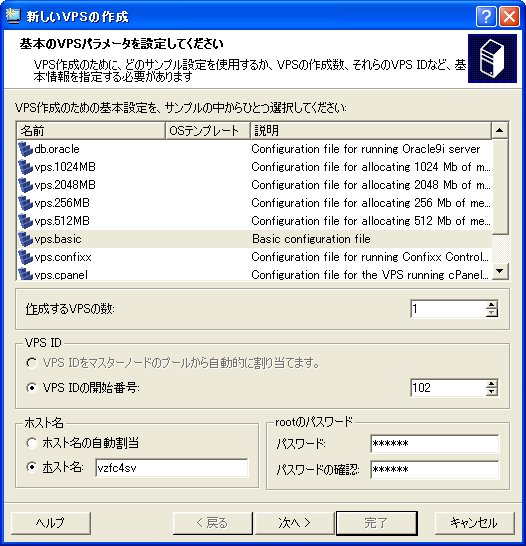Sort list by 名前 column header
This screenshot has height=546, width=526.
coord(91,131)
